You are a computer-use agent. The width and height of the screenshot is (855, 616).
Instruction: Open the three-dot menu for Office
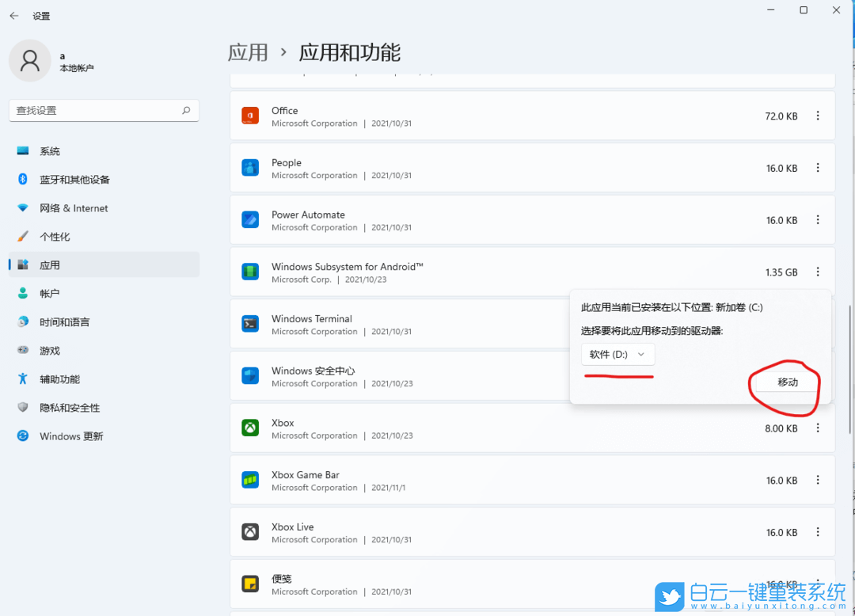818,115
